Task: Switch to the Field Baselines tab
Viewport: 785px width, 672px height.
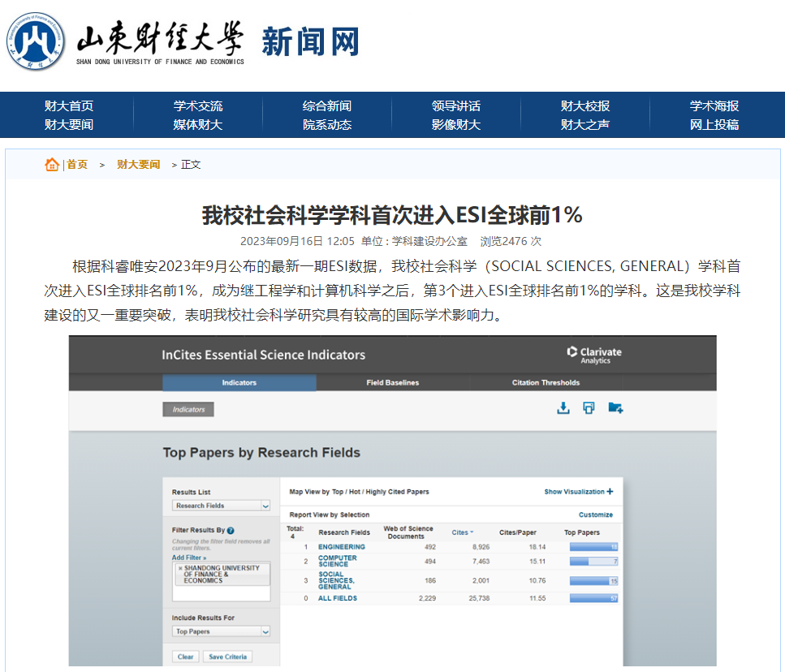Action: [393, 383]
